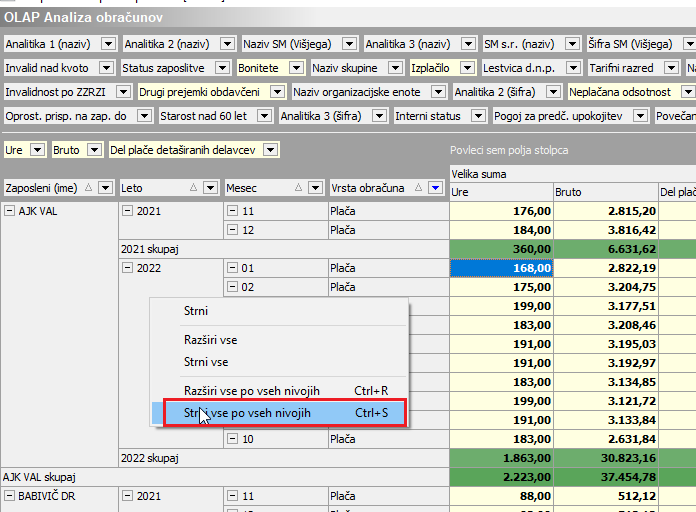The width and height of the screenshot is (696, 512).
Task: Open the Ure data field dropdown
Action: pyautogui.click(x=37, y=149)
